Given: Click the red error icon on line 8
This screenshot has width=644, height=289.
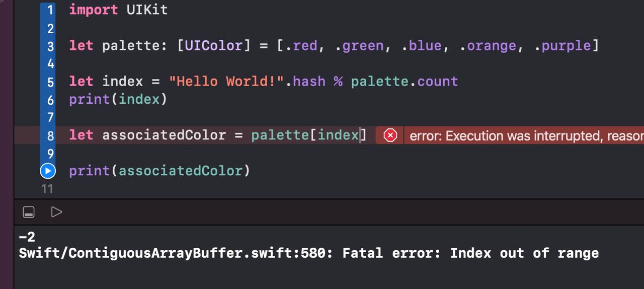Looking at the screenshot, I should 390,135.
